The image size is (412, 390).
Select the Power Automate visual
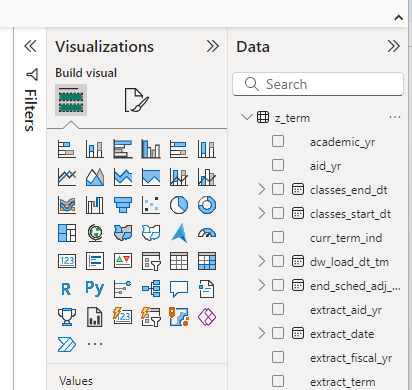(x=67, y=345)
